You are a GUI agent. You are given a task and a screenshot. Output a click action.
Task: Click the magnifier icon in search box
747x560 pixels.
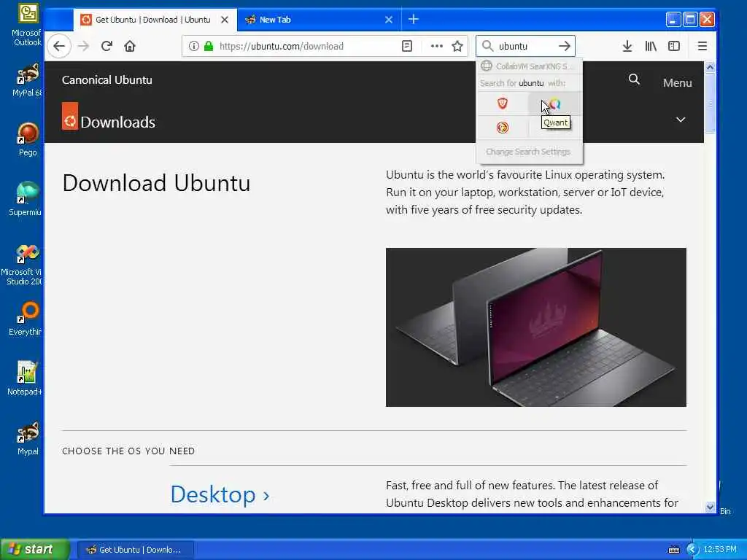tap(487, 46)
